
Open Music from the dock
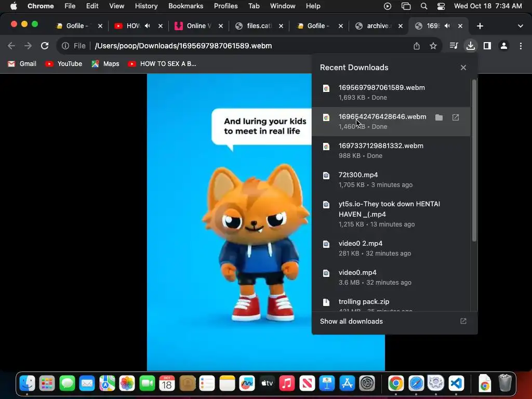(x=287, y=383)
